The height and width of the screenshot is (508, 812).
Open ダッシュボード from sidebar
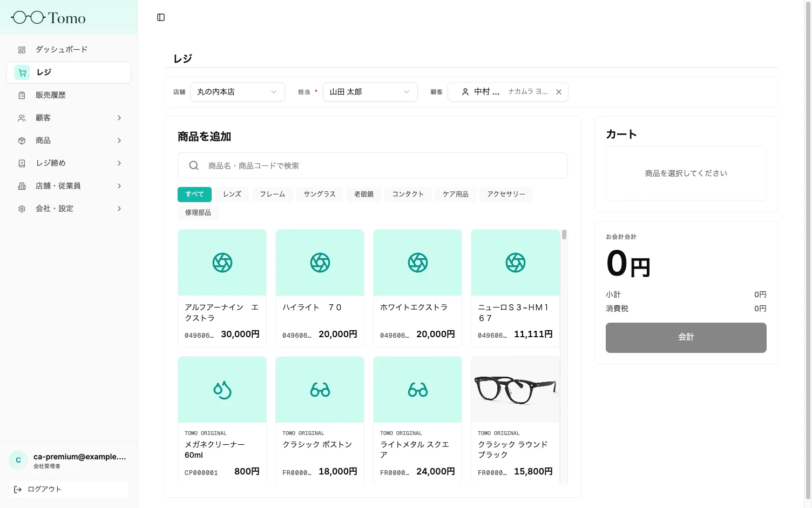coord(69,50)
